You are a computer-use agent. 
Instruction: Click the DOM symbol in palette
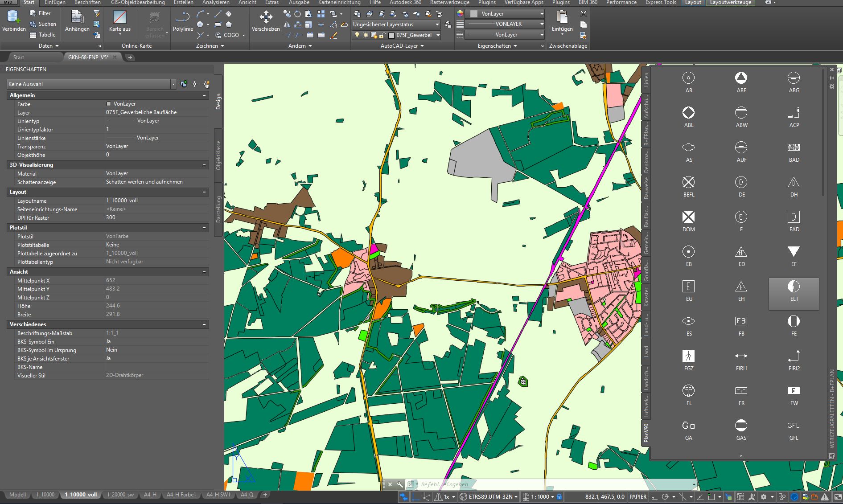(688, 217)
